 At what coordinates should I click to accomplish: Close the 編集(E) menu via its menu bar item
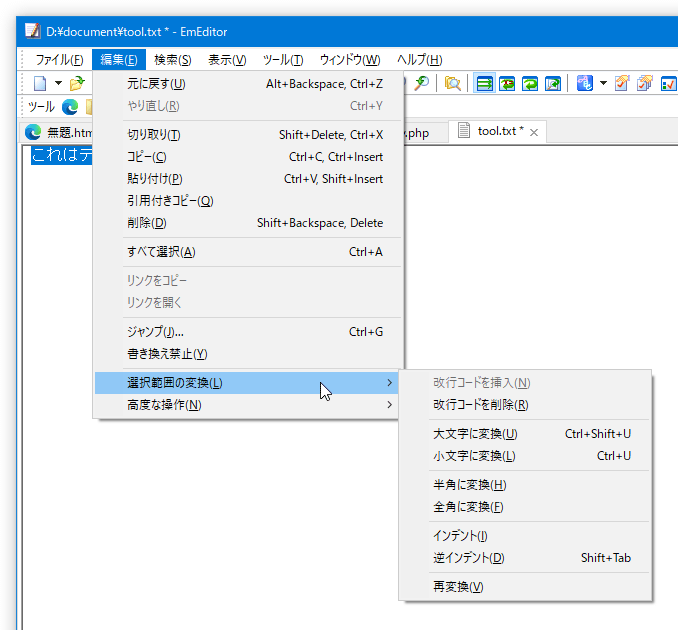(119, 60)
